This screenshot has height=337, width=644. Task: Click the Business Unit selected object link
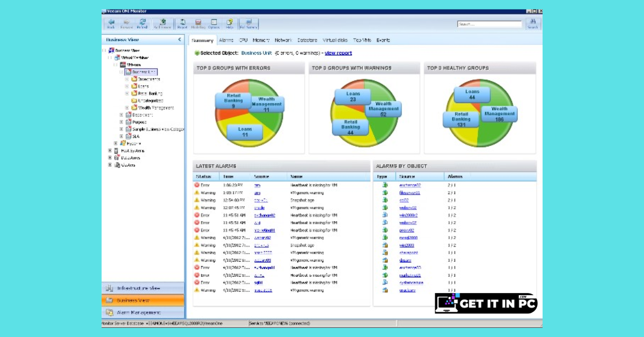pyautogui.click(x=257, y=53)
